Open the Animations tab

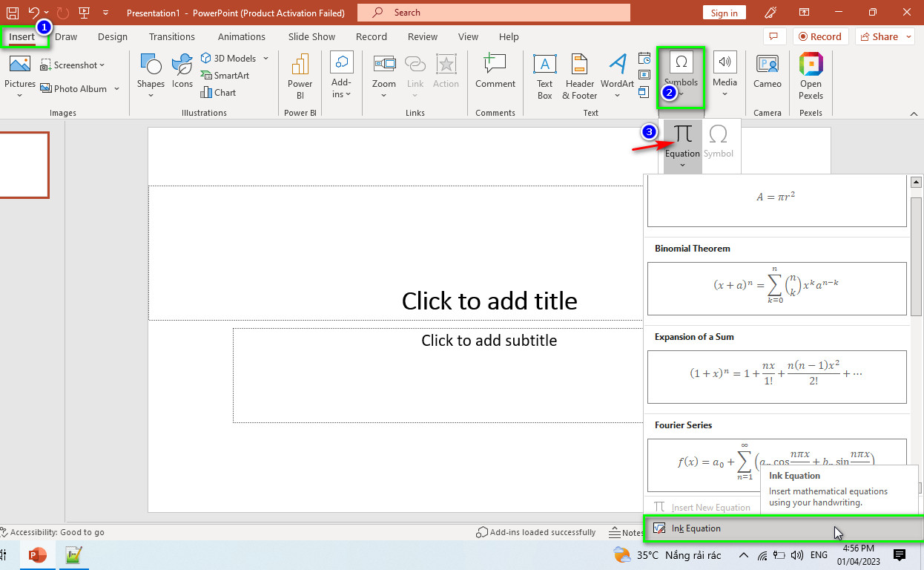[x=241, y=36]
